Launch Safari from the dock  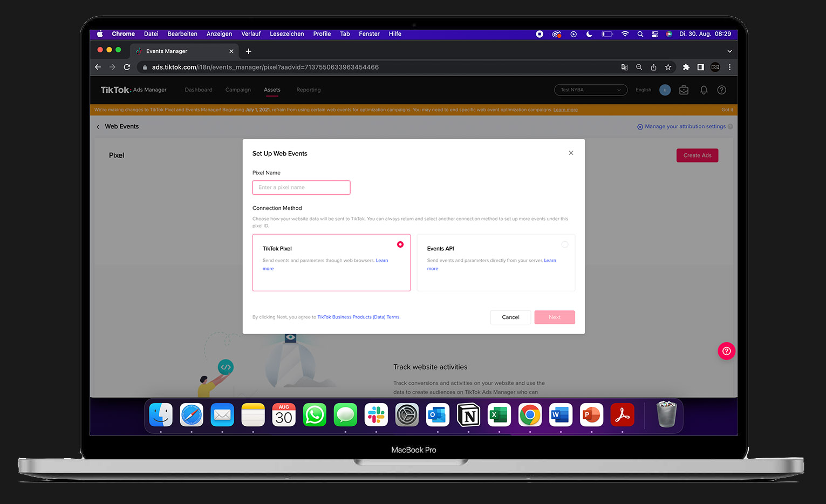pyautogui.click(x=192, y=415)
